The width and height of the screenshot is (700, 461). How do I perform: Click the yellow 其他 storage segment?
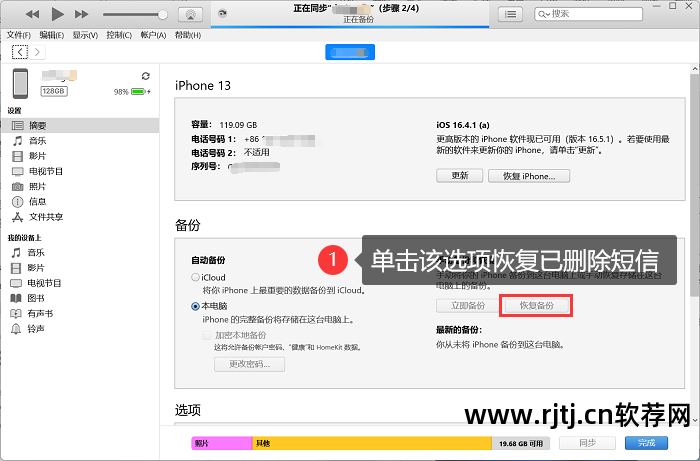point(372,443)
